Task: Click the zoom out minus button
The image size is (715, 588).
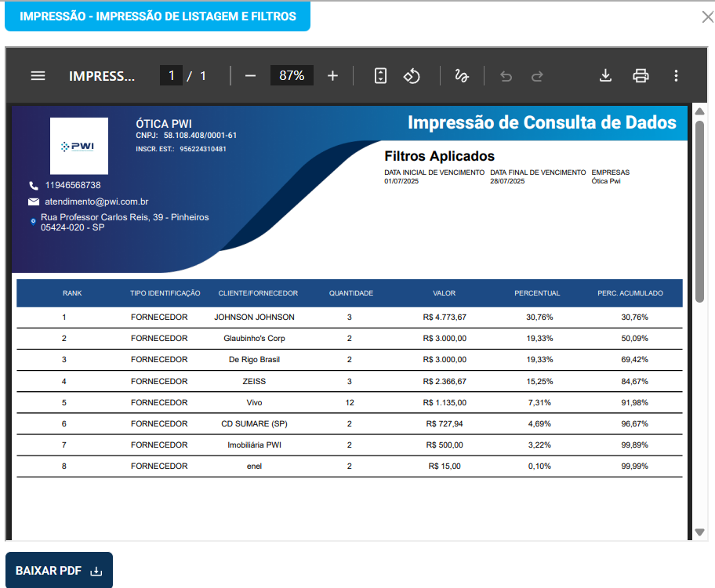Action: (251, 76)
